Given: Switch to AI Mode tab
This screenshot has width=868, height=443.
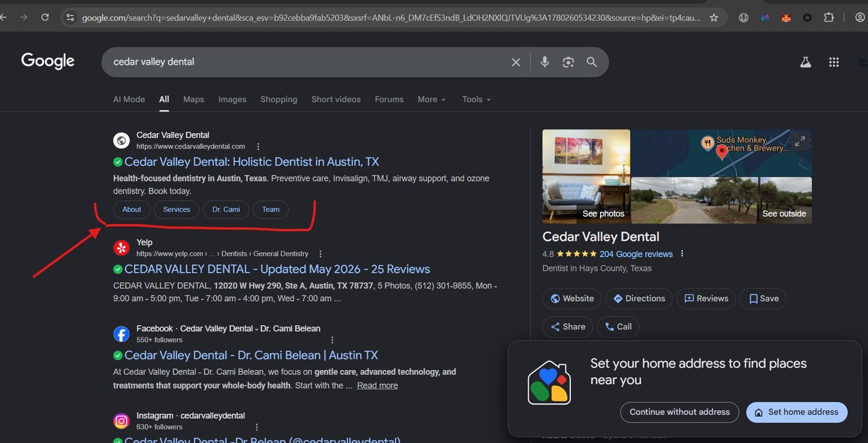Looking at the screenshot, I should pos(129,99).
